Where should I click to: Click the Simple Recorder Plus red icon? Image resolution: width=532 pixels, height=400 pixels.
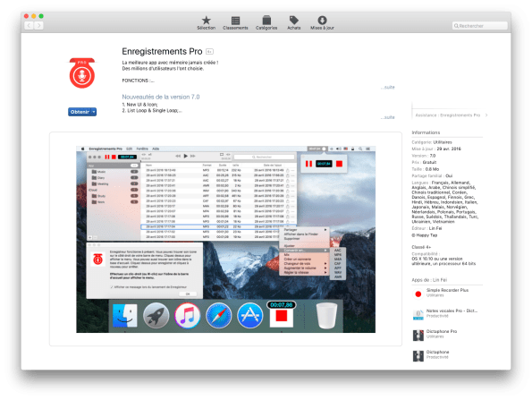pos(418,294)
